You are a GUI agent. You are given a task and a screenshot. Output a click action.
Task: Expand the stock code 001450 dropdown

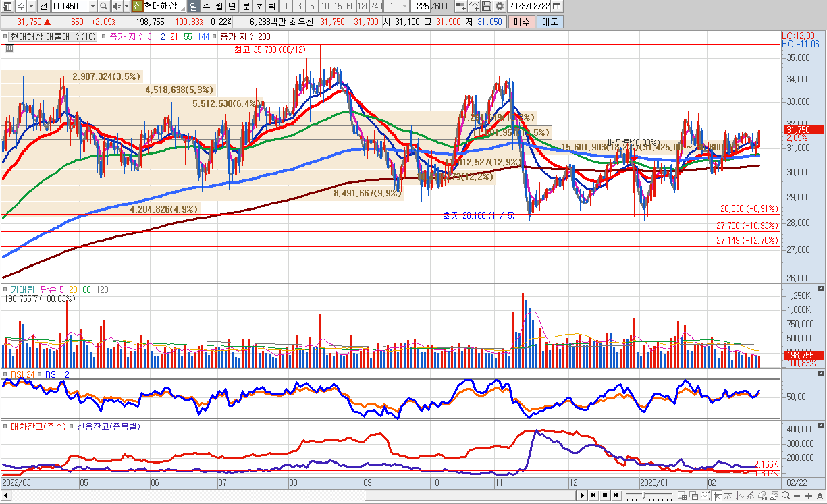92,6
